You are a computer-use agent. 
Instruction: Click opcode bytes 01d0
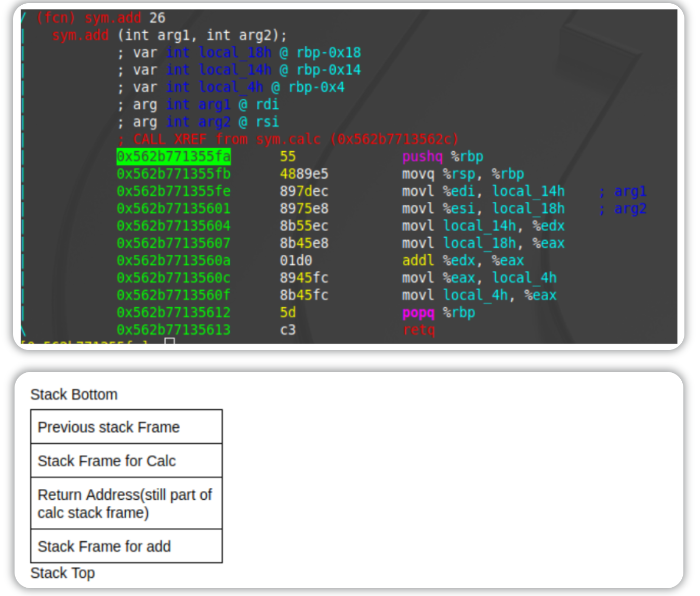[x=296, y=261]
